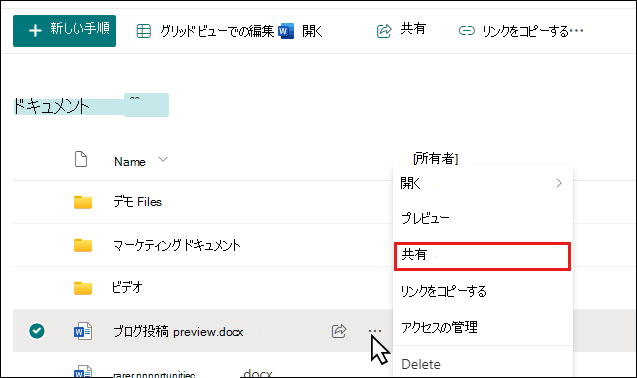Click the share arrow icon in toolbar

384,31
